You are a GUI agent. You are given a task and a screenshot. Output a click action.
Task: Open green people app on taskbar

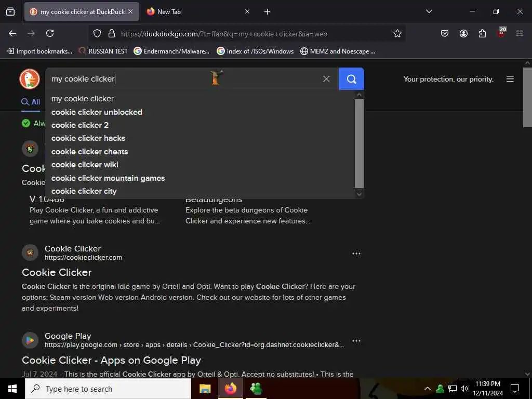click(256, 389)
